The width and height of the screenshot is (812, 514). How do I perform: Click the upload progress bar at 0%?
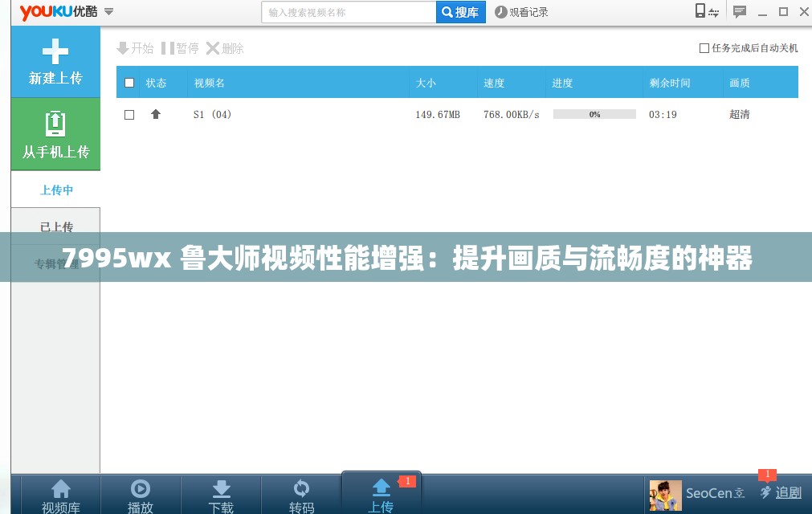coord(594,114)
